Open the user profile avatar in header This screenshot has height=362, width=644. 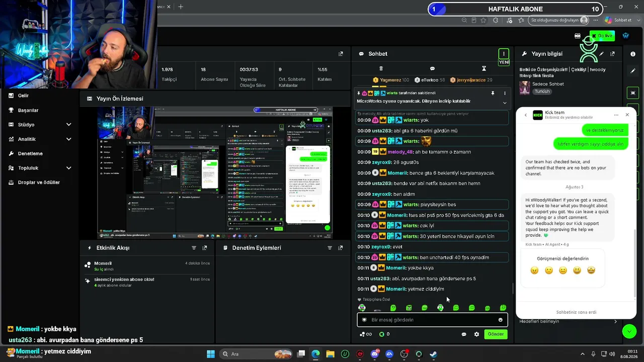[625, 36]
